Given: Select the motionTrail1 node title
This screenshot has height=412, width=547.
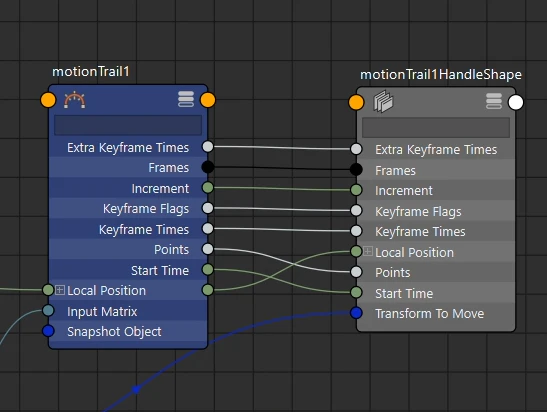Looking at the screenshot, I should pos(91,72).
